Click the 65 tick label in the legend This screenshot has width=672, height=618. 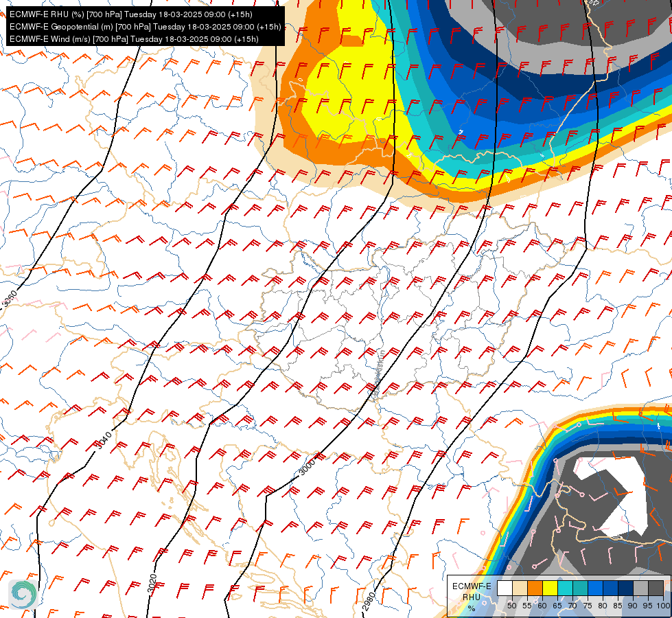557,606
